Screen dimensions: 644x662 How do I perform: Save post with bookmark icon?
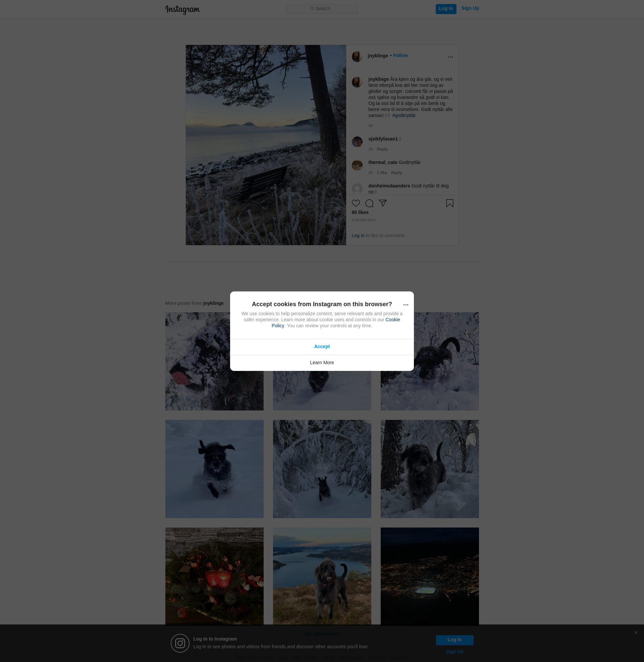pos(449,203)
